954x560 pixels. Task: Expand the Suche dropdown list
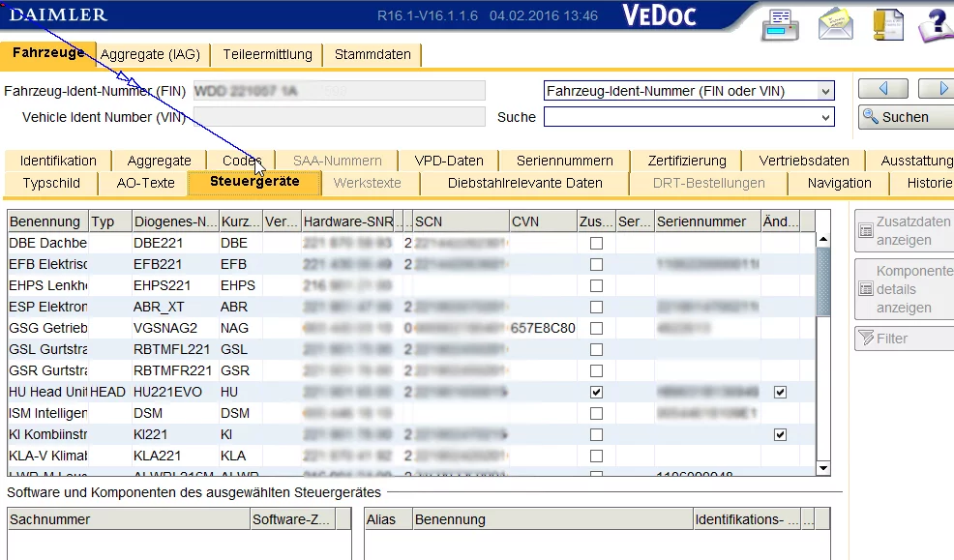pyautogui.click(x=825, y=117)
